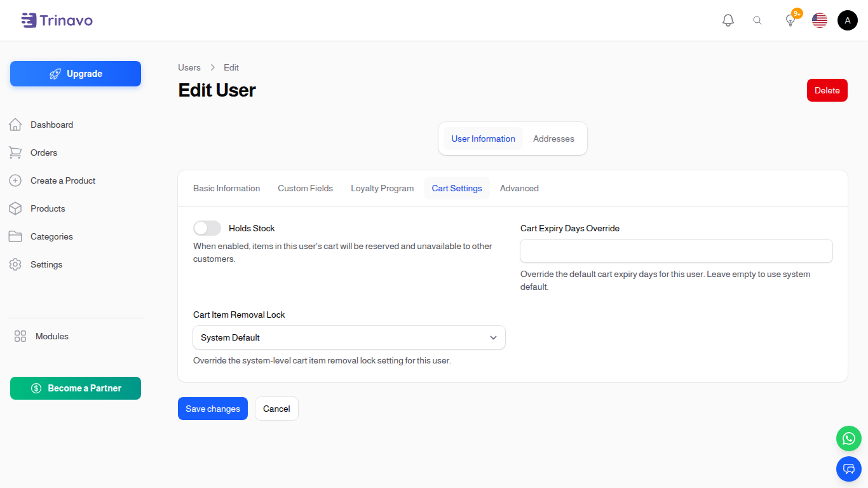
Task: Open the Advanced tab
Action: click(519, 188)
